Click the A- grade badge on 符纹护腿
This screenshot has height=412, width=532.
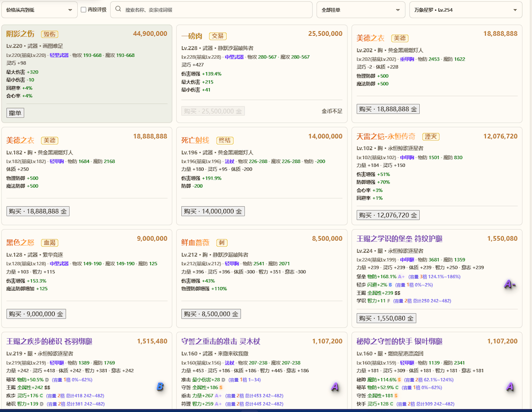click(510, 284)
